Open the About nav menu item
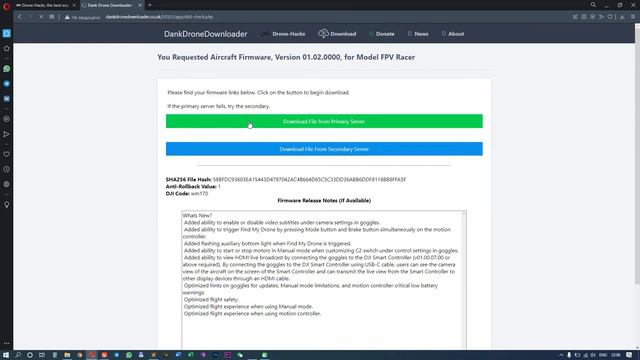 453,34
